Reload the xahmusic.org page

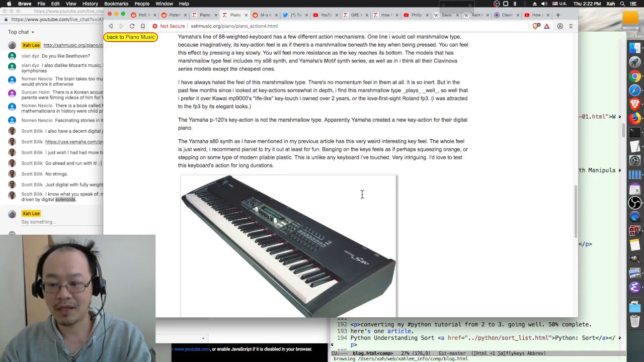click(132, 26)
